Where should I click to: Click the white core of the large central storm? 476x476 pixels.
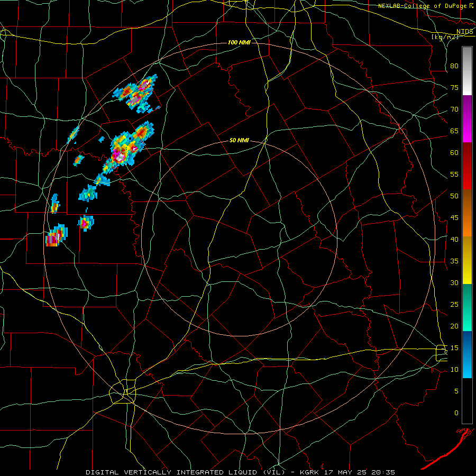pyautogui.click(x=121, y=157)
